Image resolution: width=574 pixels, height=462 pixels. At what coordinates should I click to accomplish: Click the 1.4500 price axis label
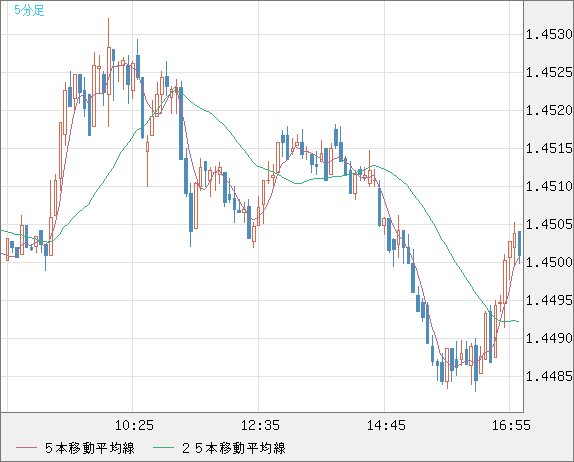tap(549, 262)
